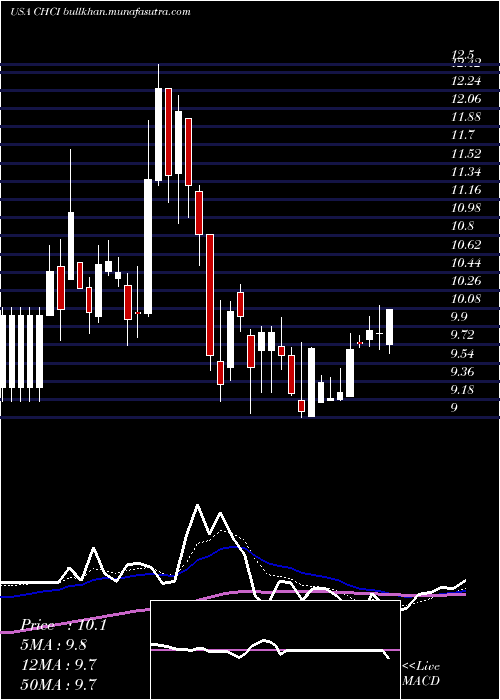
Task: Click the 11.16 price axis label
Action: 467,190
